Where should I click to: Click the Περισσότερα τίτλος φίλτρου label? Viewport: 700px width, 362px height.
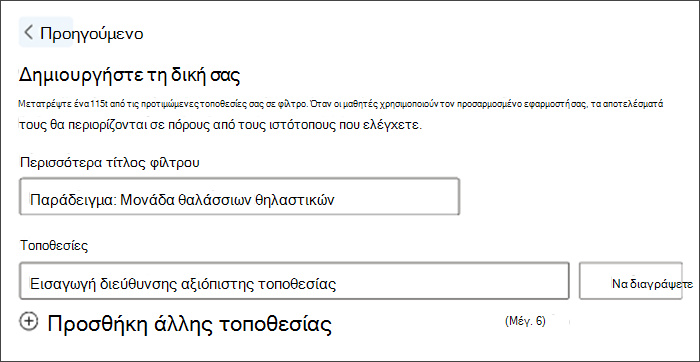[110, 163]
